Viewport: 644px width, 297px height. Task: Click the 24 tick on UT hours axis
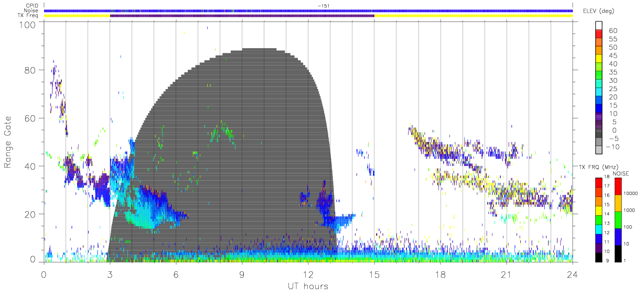(x=573, y=274)
